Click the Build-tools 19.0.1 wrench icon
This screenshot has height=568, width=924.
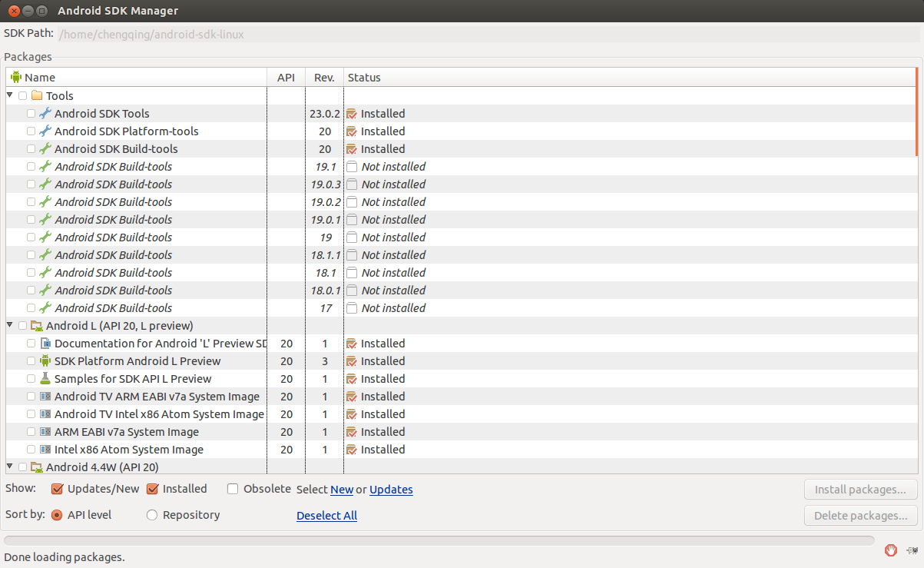click(x=45, y=219)
